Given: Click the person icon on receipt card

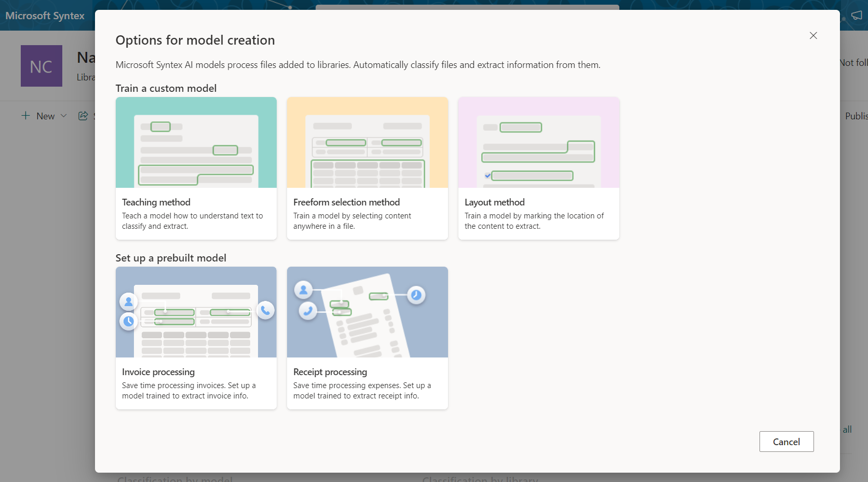Looking at the screenshot, I should click(303, 290).
